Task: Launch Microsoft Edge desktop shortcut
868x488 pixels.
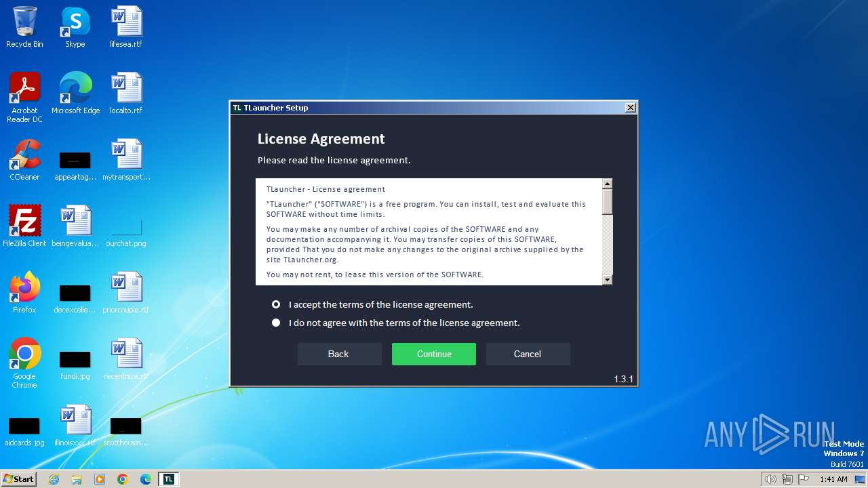Action: (x=75, y=93)
